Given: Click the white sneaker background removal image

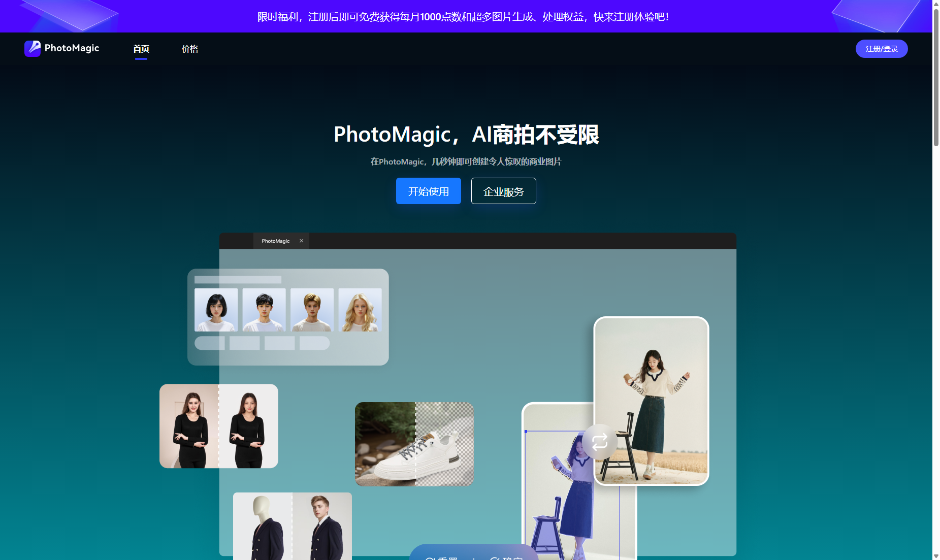Looking at the screenshot, I should click(x=414, y=444).
